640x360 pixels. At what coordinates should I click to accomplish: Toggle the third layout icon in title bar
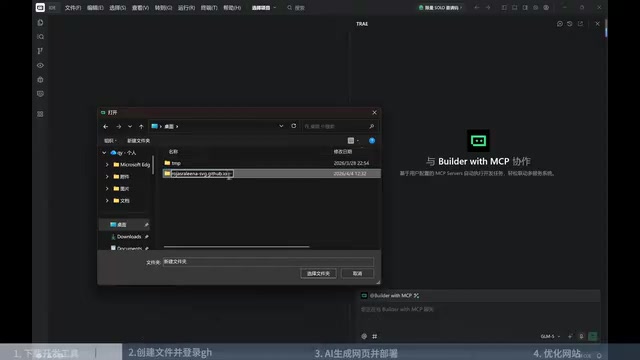tap(525, 7)
